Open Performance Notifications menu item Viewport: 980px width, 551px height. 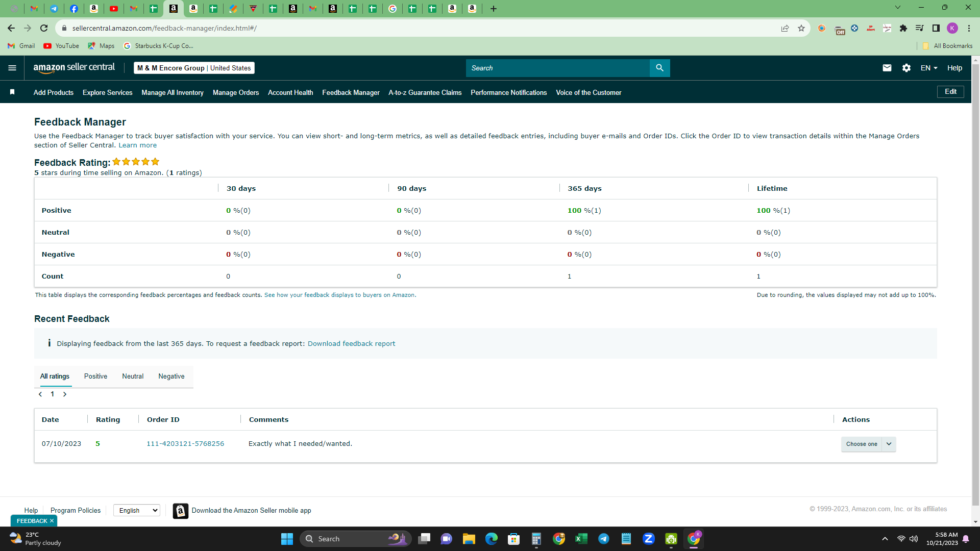point(508,92)
